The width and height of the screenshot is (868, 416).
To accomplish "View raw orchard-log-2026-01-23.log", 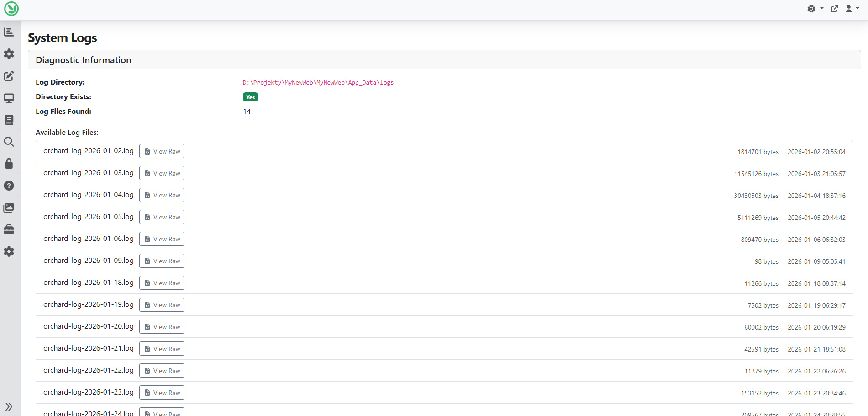I will (x=162, y=393).
